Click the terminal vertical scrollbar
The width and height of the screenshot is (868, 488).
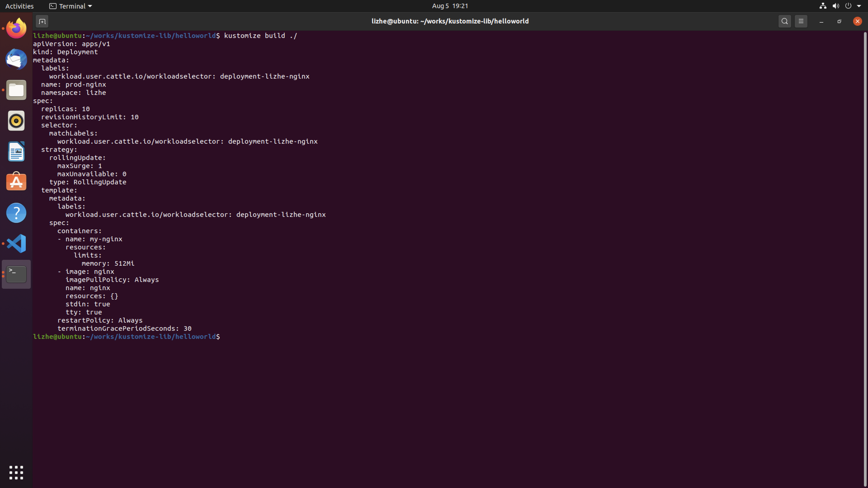865,259
